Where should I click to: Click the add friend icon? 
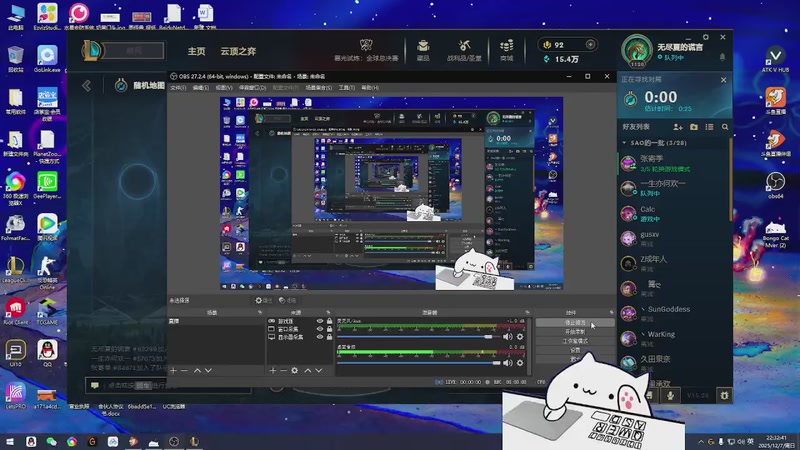coord(678,127)
